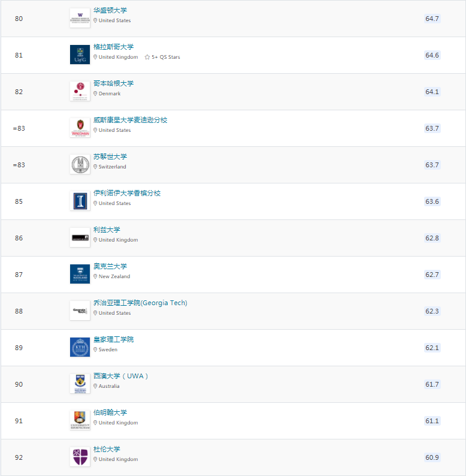Image resolution: width=466 pixels, height=476 pixels.
Task: Click the Switzerland country label
Action: [x=112, y=167]
